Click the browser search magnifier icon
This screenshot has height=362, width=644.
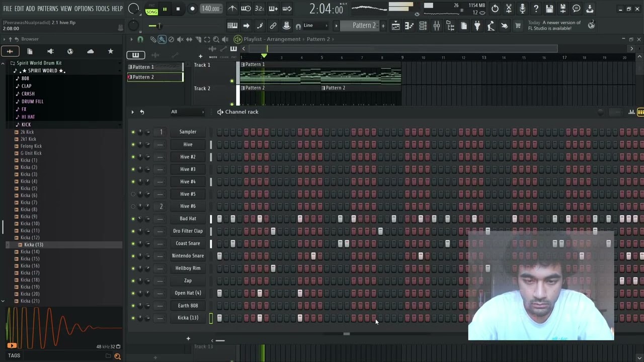(117, 356)
